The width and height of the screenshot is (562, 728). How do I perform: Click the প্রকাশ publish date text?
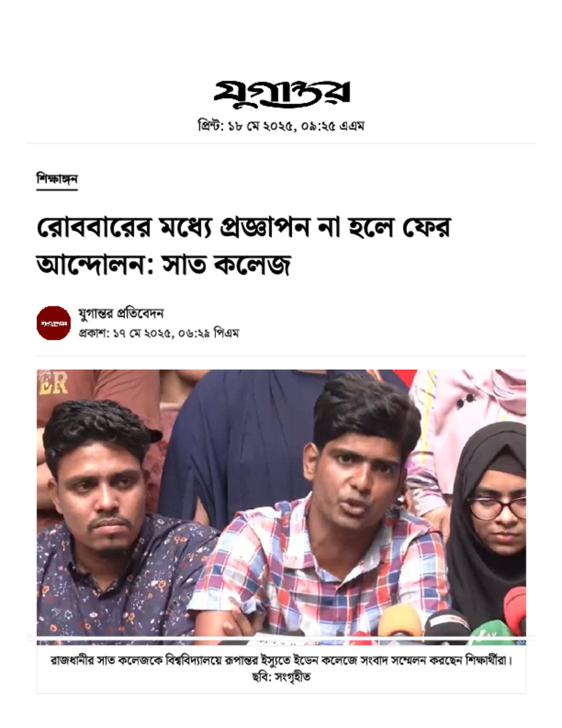[158, 333]
